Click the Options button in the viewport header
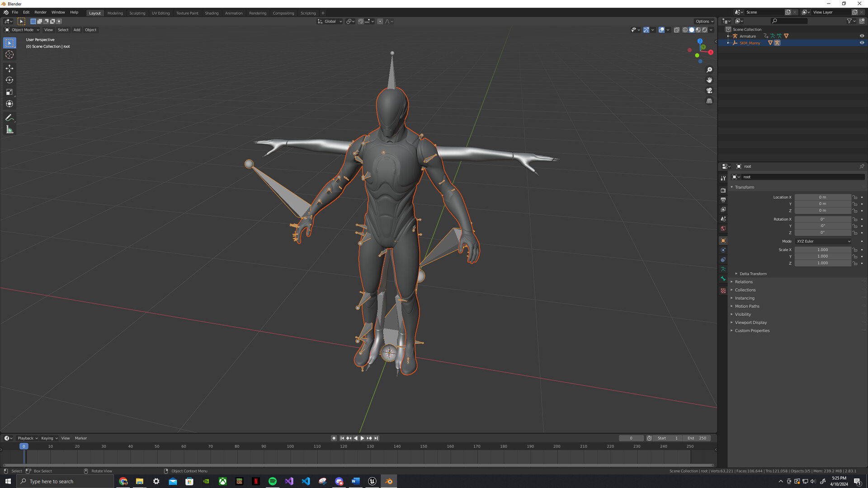 click(x=703, y=21)
